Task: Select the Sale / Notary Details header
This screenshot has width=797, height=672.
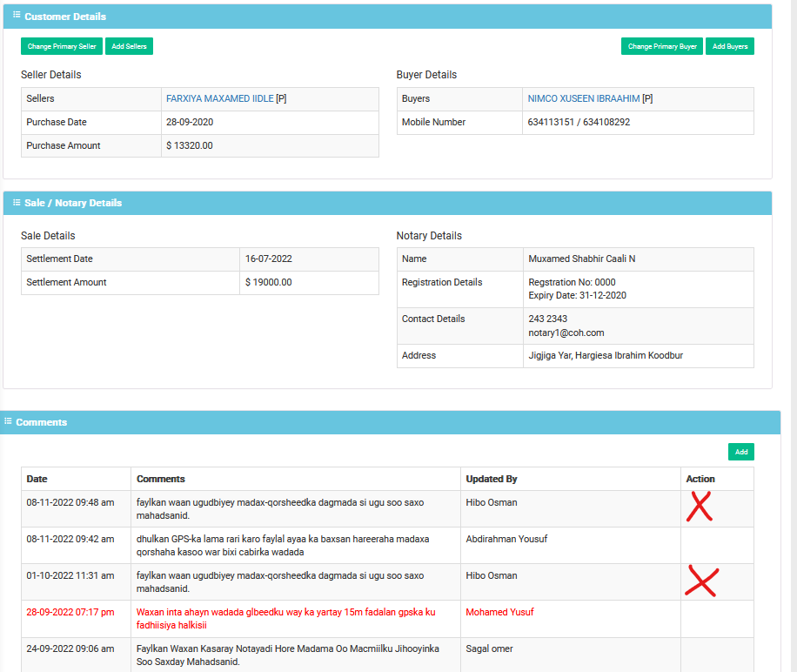Action: point(387,203)
